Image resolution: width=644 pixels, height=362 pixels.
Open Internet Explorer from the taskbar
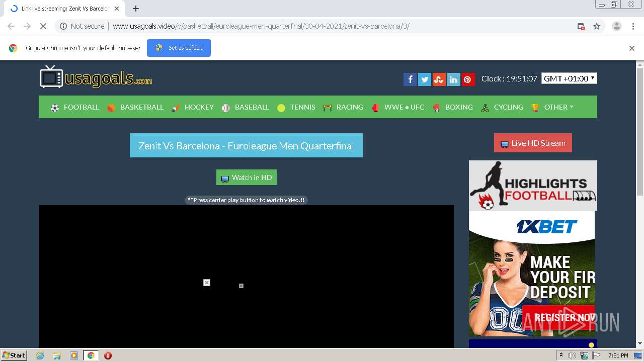tap(40, 355)
